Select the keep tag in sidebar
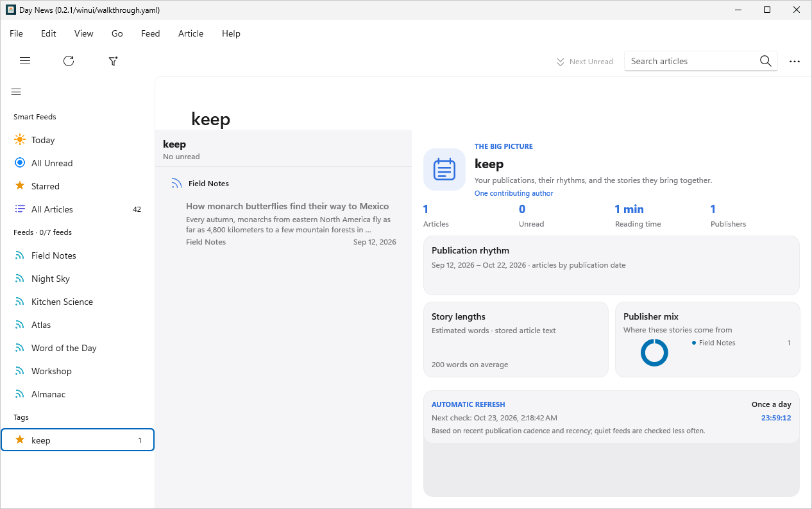 pos(78,440)
